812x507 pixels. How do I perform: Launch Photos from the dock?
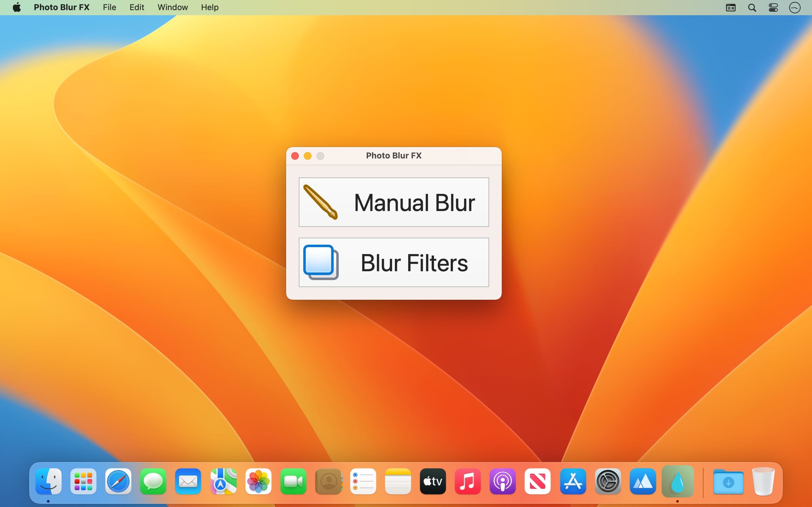[258, 482]
